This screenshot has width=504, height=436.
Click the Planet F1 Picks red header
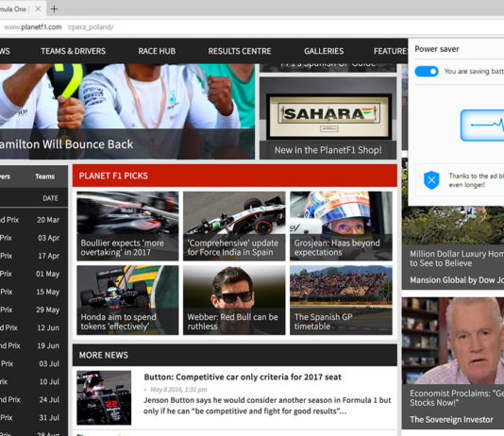pos(235,176)
